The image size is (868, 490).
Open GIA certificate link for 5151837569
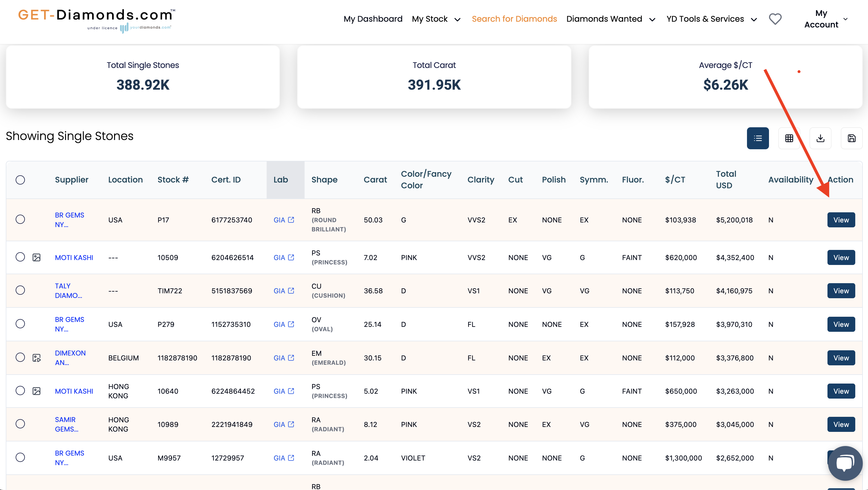(284, 291)
